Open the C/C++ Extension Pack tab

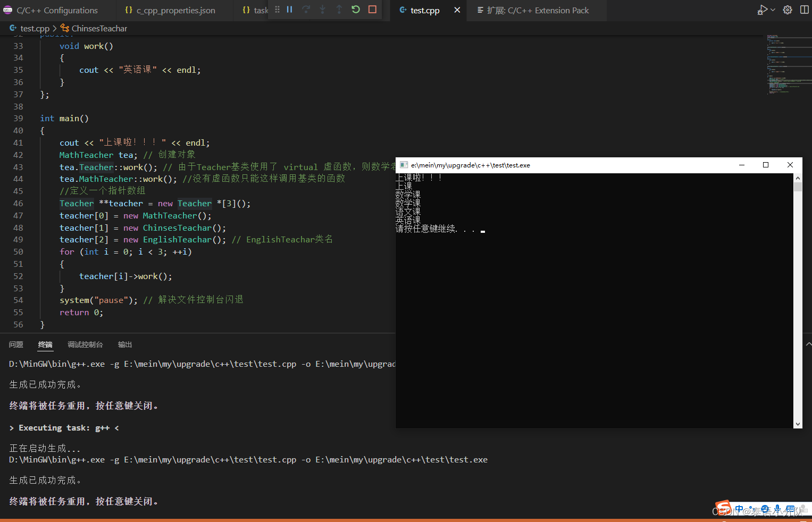(537, 10)
